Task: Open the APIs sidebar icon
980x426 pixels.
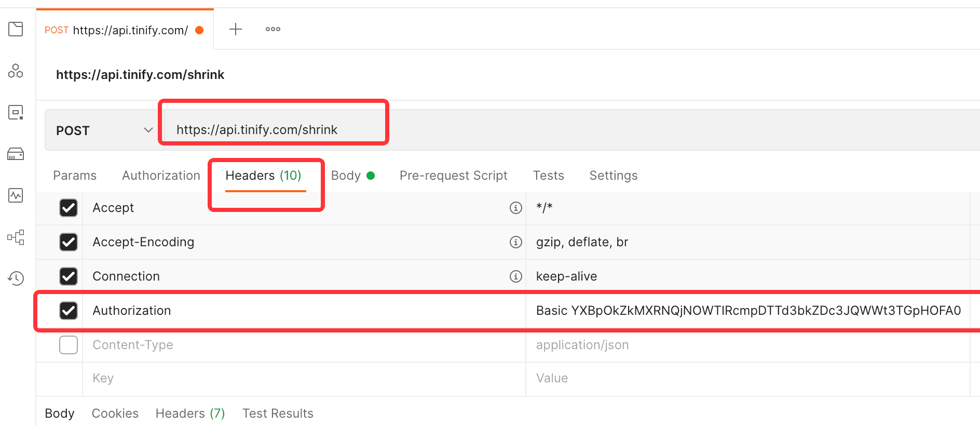Action: coord(16,71)
